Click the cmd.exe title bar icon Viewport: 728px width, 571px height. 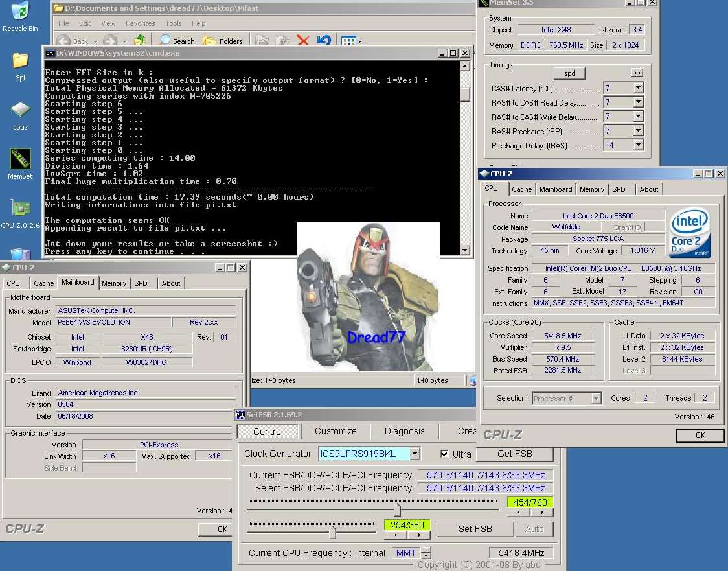pyautogui.click(x=50, y=53)
